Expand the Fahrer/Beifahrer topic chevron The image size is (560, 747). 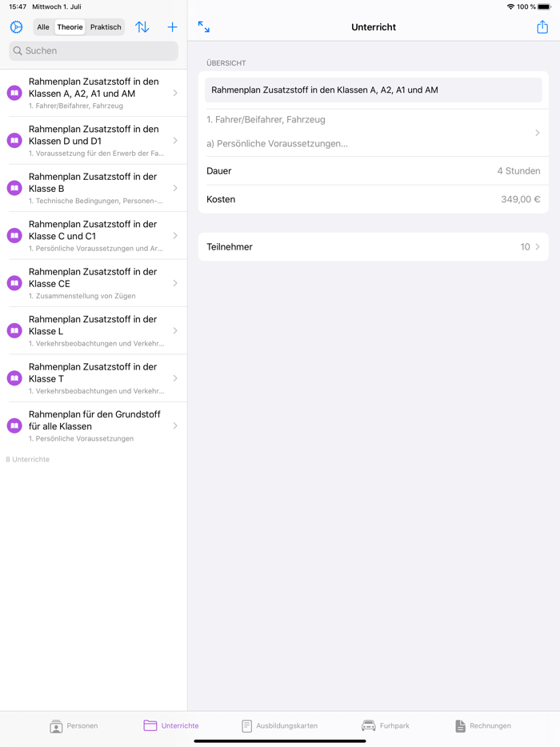tap(538, 133)
